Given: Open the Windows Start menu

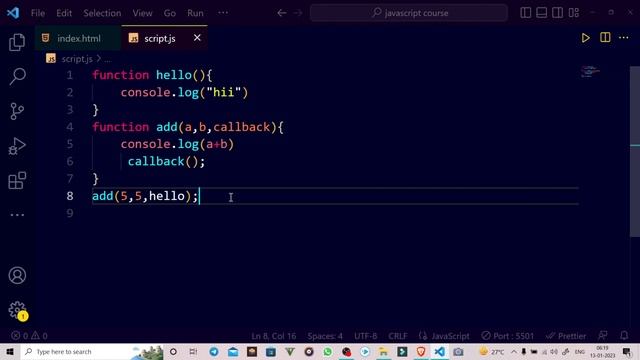Looking at the screenshot, I should [x=10, y=351].
